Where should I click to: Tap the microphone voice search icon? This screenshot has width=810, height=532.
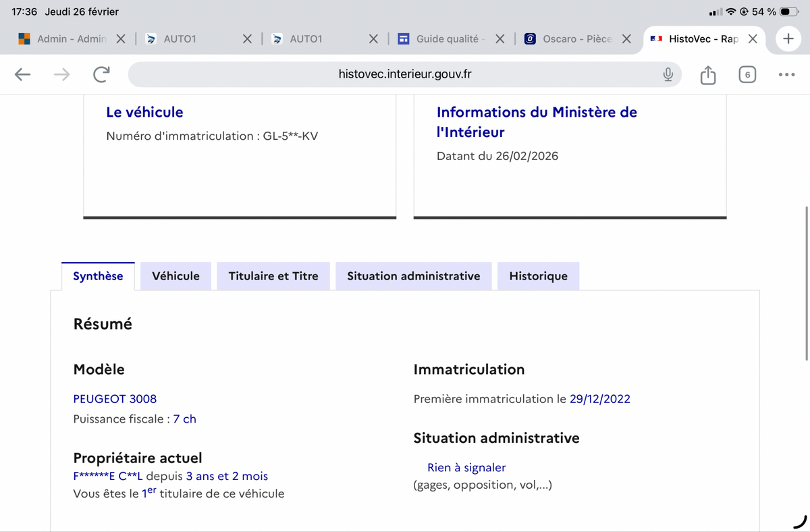click(668, 74)
